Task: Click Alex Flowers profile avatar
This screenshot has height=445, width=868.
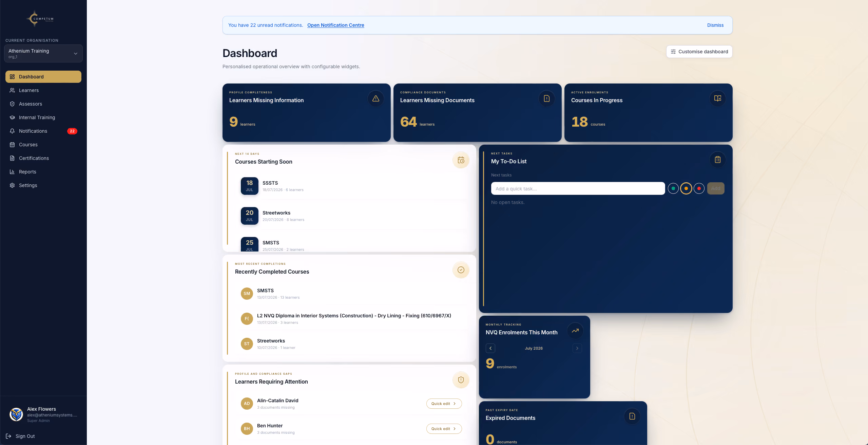Action: tap(16, 414)
